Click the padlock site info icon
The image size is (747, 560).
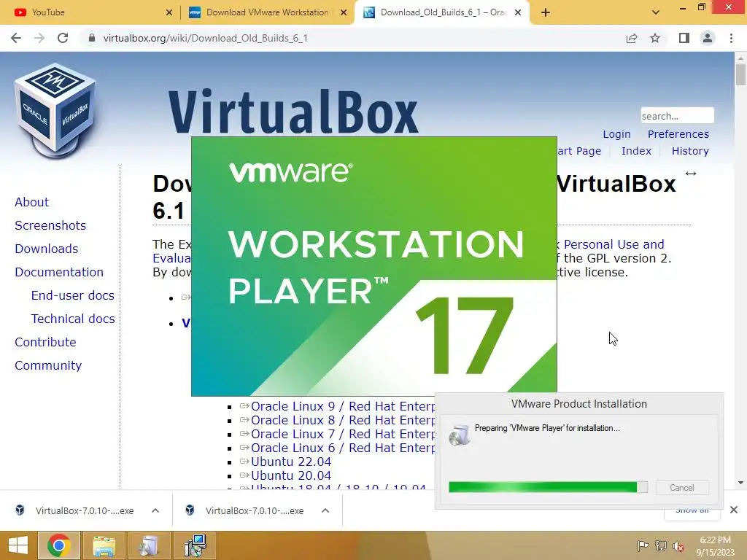[x=92, y=38]
